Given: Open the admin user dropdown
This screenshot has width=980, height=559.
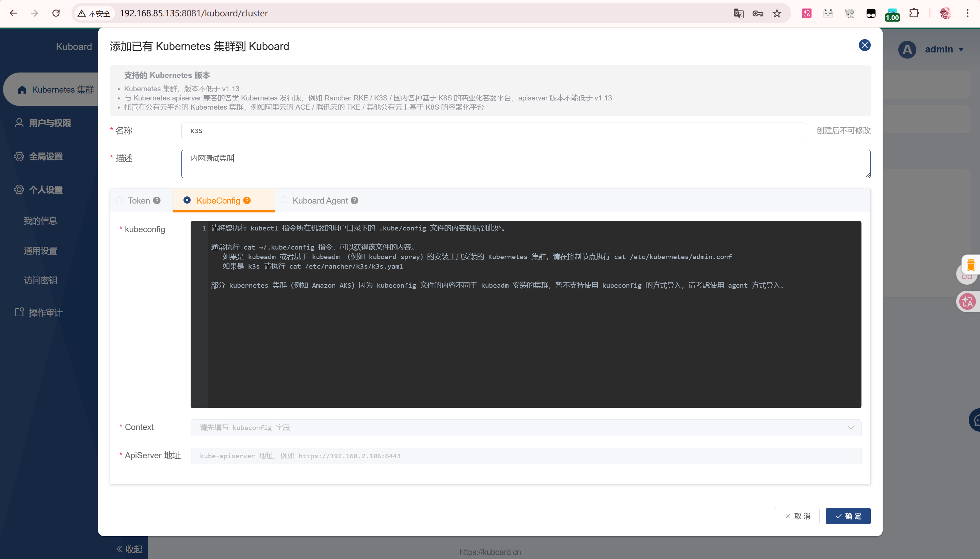Looking at the screenshot, I should click(944, 49).
